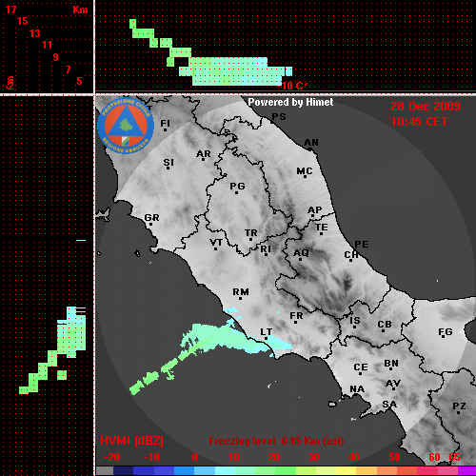Image resolution: width=476 pixels, height=476 pixels.
Task: Click the AP city label
Action: (x=315, y=209)
